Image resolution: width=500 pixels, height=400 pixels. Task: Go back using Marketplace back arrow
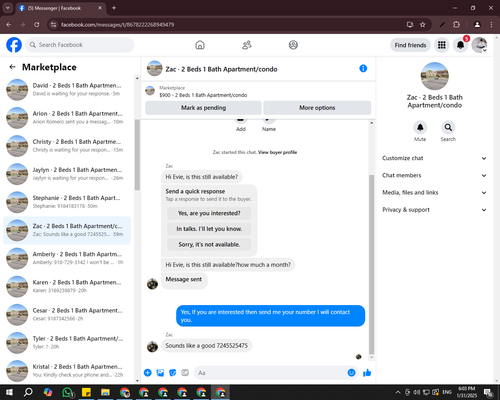[x=12, y=67]
